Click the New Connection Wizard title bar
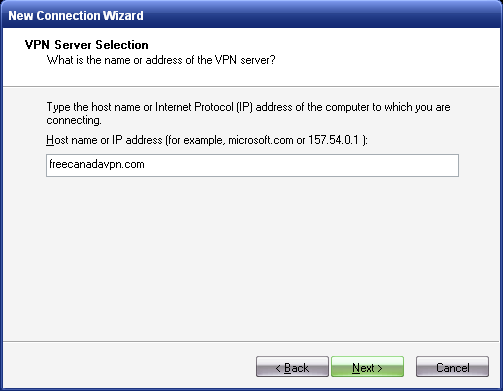 click(x=251, y=15)
